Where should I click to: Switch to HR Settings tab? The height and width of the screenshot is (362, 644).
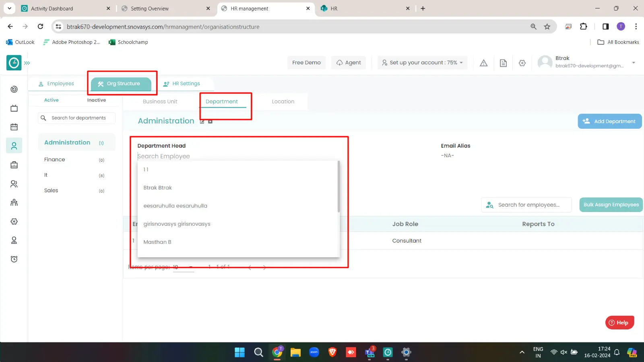click(x=182, y=84)
